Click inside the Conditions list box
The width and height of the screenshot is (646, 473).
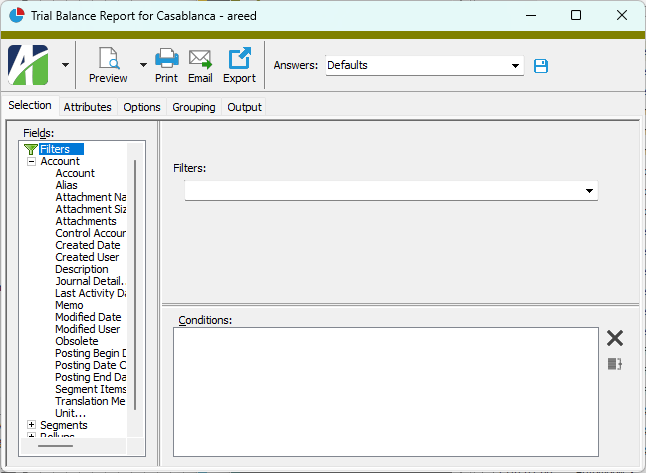pos(385,390)
